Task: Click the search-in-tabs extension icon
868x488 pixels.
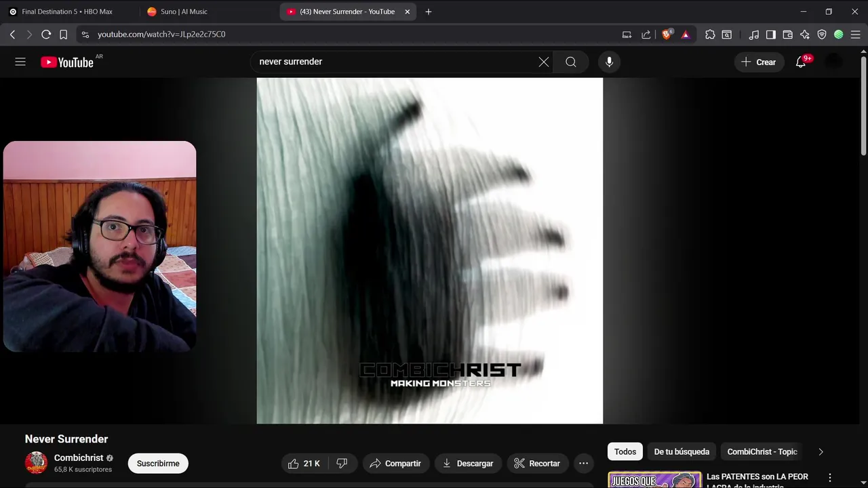Action: (x=727, y=34)
